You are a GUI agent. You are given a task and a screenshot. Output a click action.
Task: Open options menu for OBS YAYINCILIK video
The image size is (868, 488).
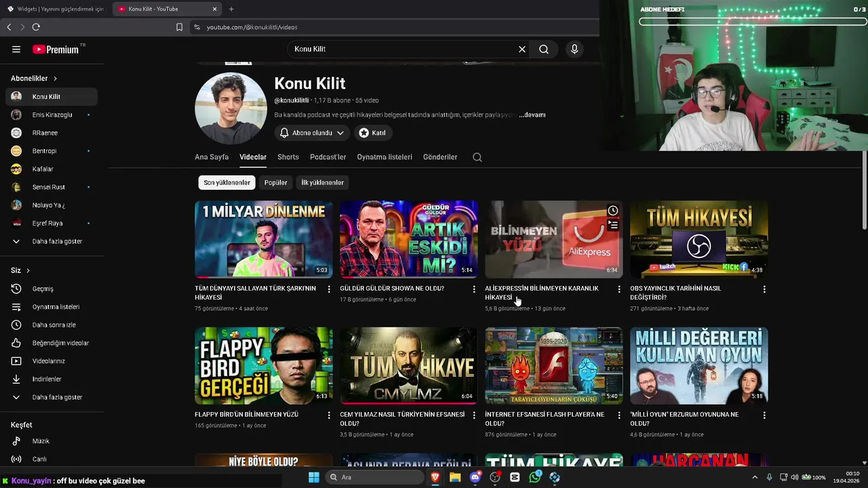(x=764, y=289)
